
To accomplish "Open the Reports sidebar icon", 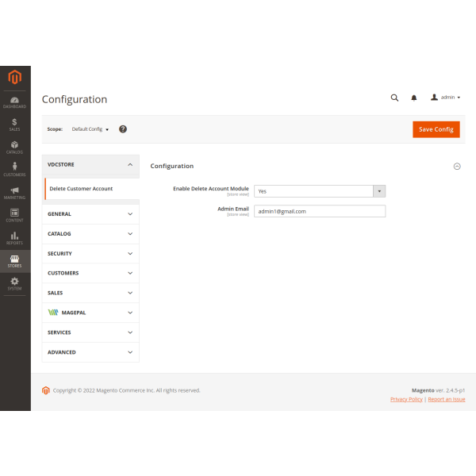I will pyautogui.click(x=15, y=237).
